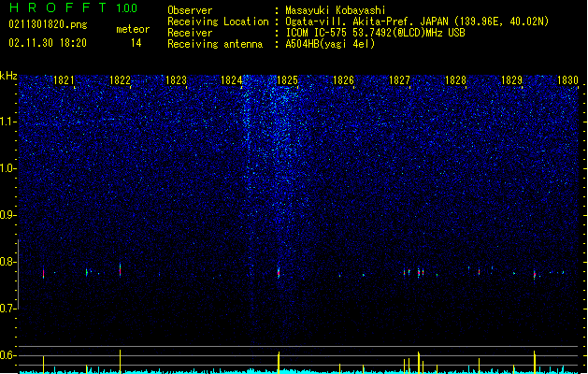Click the 0.7 kHz frequency label
This screenshot has height=374, width=588.
pos(8,309)
